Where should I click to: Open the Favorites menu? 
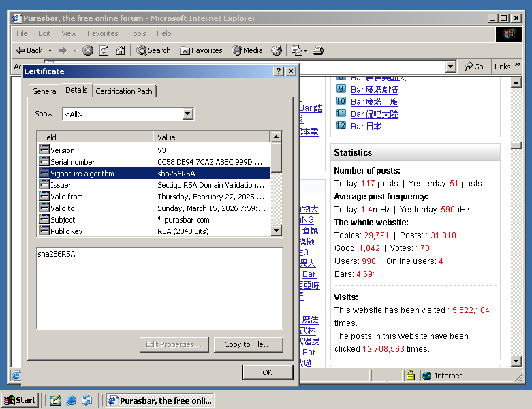coord(102,33)
